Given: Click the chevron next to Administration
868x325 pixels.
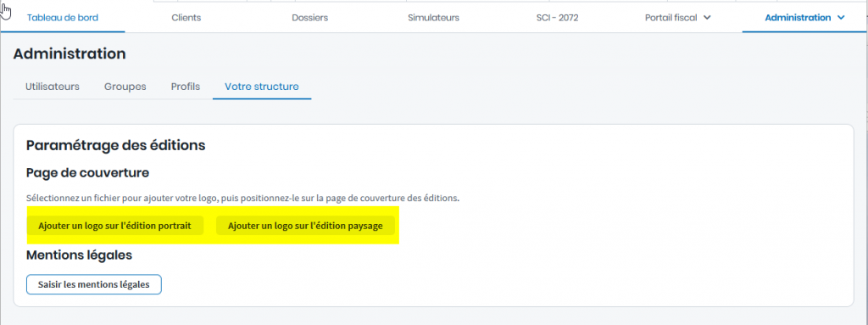Looking at the screenshot, I should click(x=841, y=18).
